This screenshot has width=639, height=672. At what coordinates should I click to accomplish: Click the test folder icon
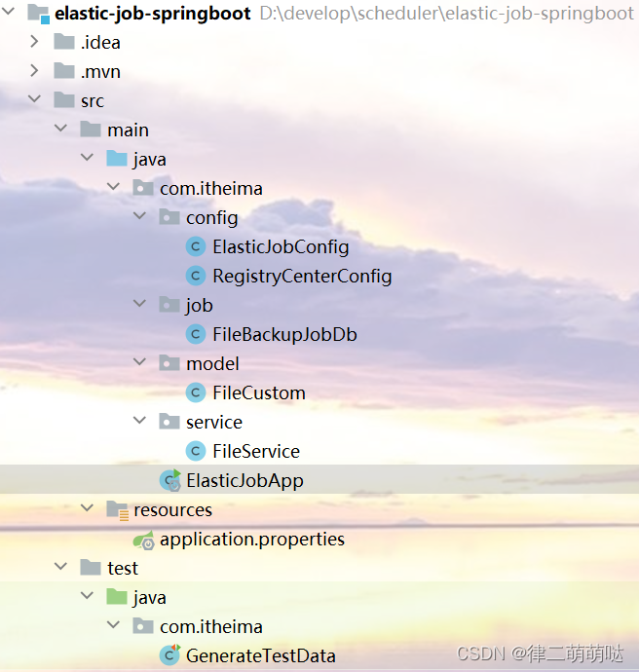tap(91, 568)
